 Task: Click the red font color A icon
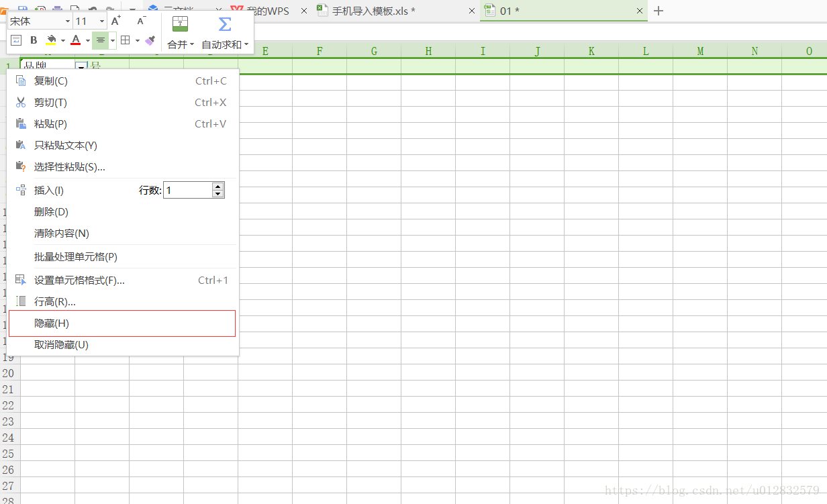pos(75,40)
